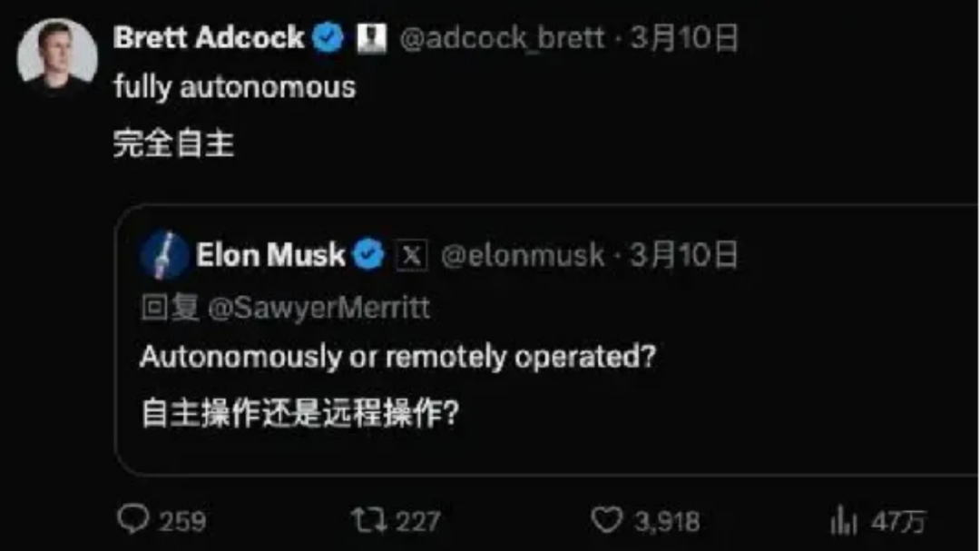The height and width of the screenshot is (551, 980).
Task: Open the quoted tweet text 'Autonomously or remotely operated?'
Action: point(398,357)
